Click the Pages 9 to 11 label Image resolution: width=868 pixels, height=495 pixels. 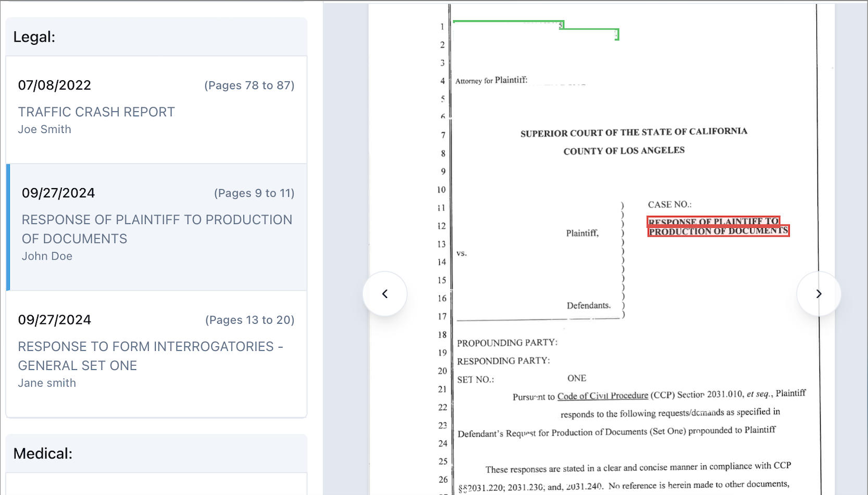(x=254, y=193)
